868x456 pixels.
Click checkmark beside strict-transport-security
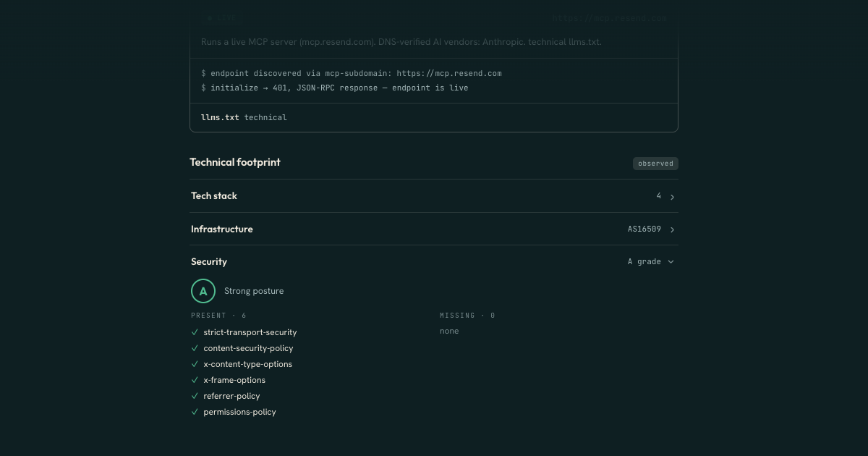click(195, 332)
